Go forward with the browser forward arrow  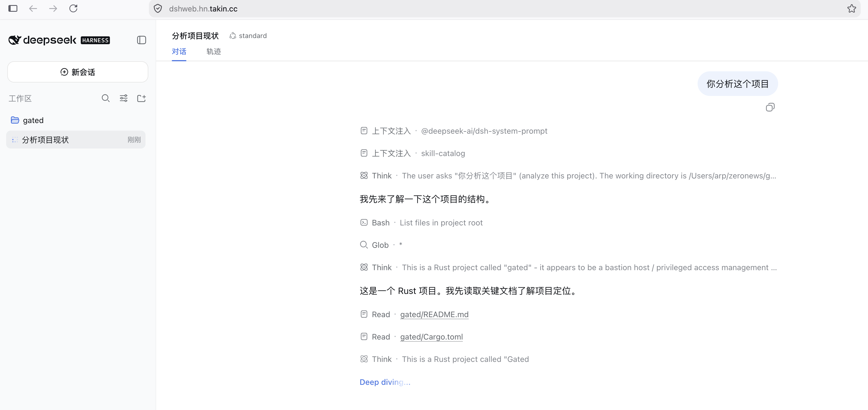(53, 8)
